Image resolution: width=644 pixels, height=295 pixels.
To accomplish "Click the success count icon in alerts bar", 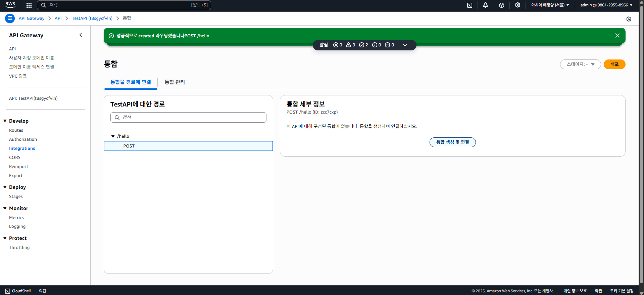I will pyautogui.click(x=361, y=45).
